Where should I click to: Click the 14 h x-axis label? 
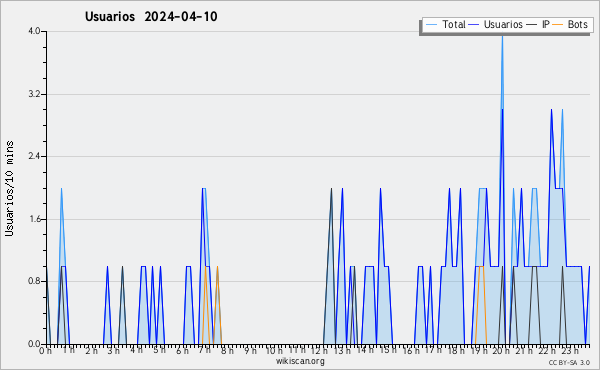click(x=365, y=350)
